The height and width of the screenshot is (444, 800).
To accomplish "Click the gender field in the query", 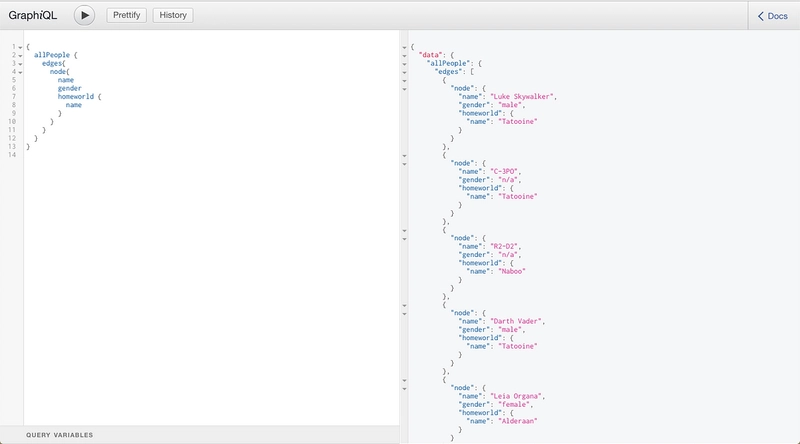I will click(69, 88).
